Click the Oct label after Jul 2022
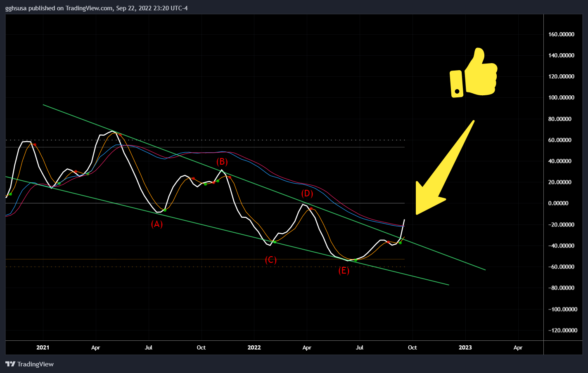 coord(413,347)
